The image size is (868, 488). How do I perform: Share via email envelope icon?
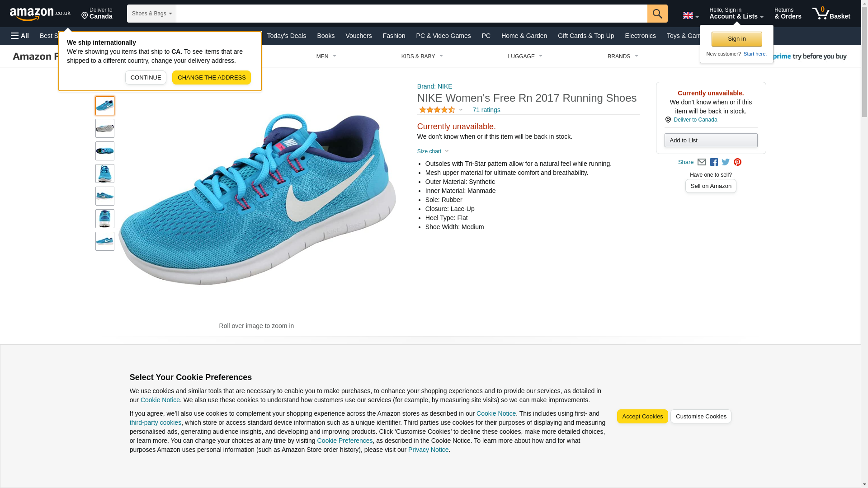(x=702, y=162)
